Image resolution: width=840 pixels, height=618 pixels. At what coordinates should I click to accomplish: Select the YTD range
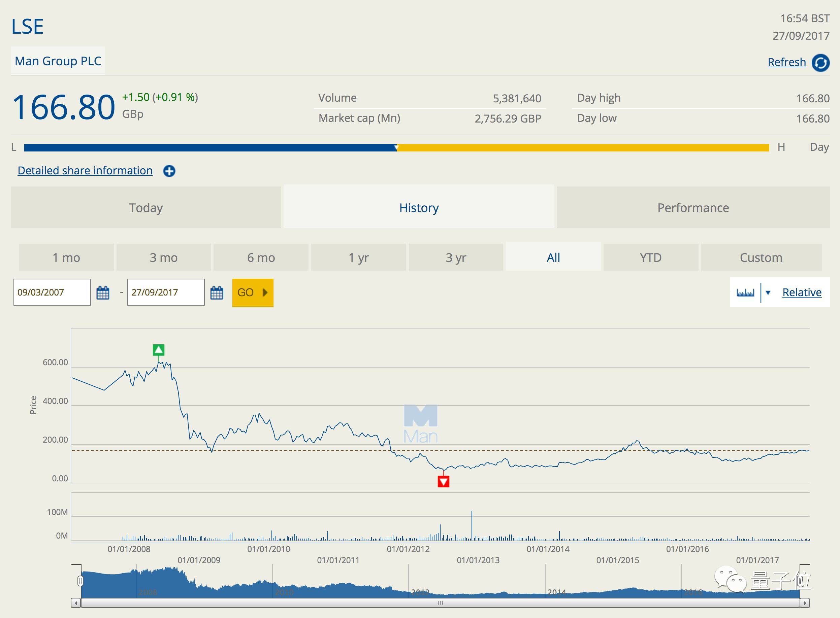pos(651,257)
